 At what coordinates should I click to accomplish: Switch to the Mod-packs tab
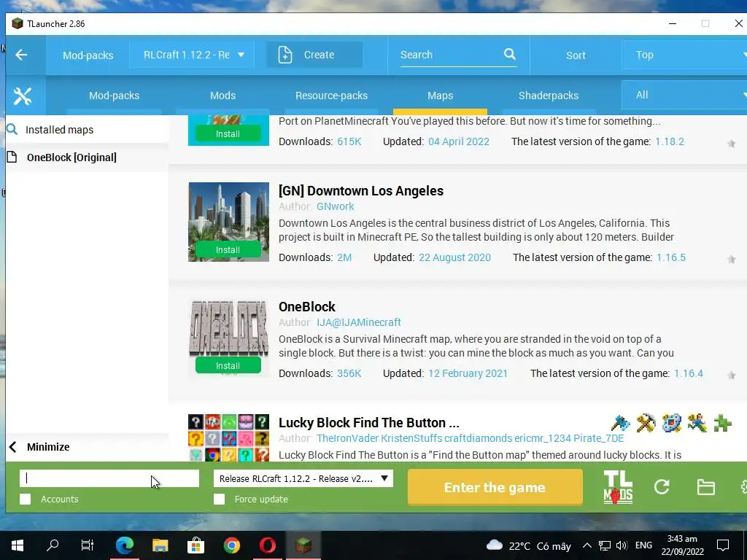tap(115, 96)
